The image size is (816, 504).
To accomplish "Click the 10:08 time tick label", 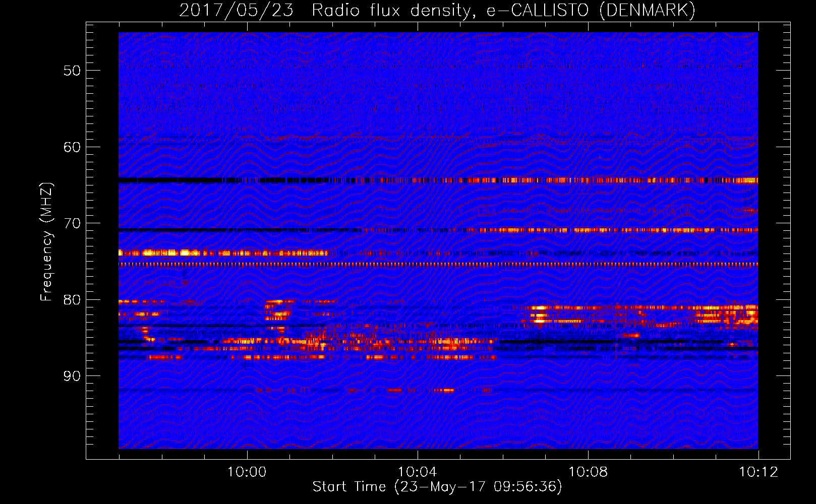I will 588,472.
